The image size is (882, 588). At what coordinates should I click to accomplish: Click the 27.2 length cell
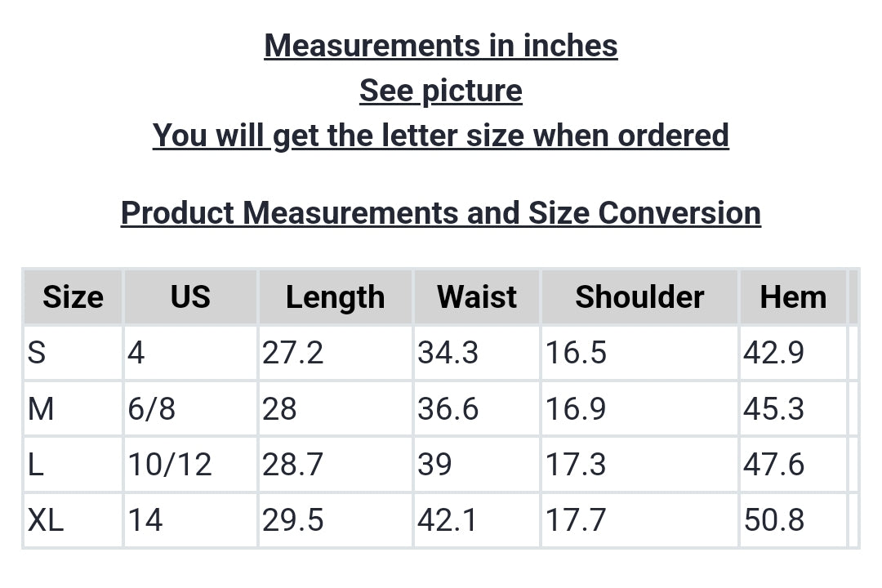click(292, 353)
